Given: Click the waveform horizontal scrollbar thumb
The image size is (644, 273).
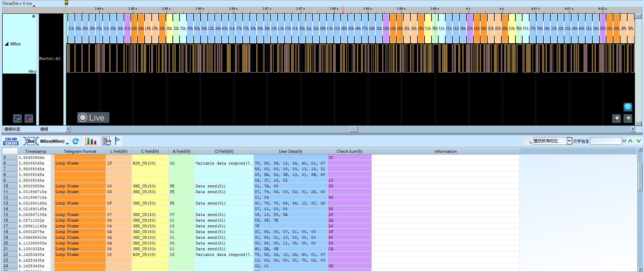Looking at the screenshot, I should tap(353, 129).
